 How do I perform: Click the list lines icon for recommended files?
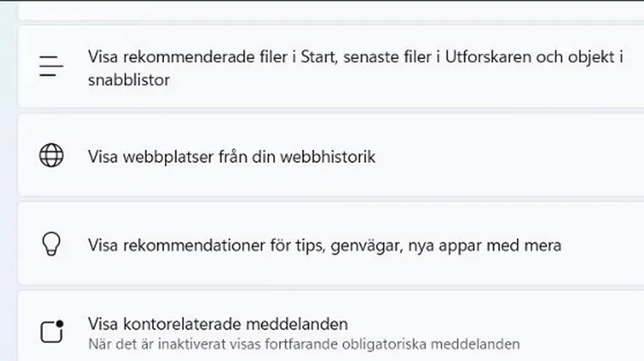click(x=52, y=67)
